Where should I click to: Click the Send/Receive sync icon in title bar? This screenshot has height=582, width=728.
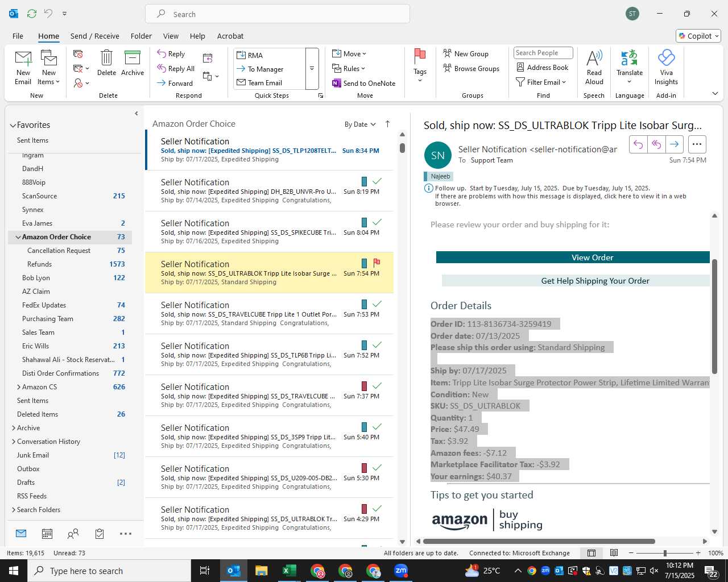32,13
